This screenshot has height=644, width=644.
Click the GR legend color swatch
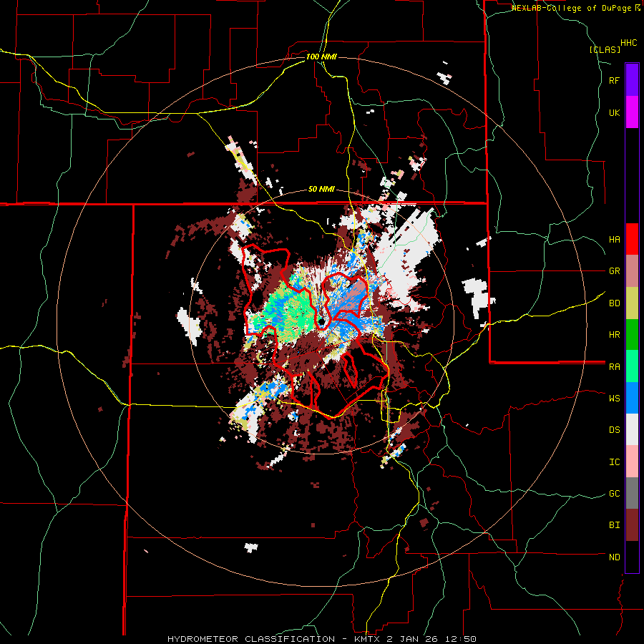tap(632, 270)
